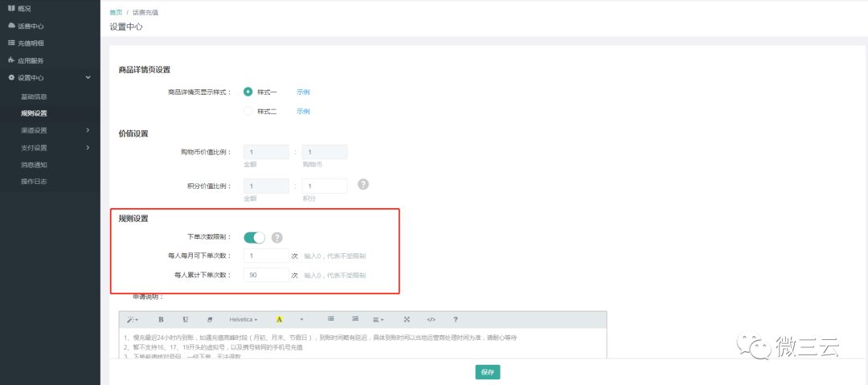Viewport: 868px width, 385px height.
Task: Toggle bold in editor toolbar
Action: 161,320
